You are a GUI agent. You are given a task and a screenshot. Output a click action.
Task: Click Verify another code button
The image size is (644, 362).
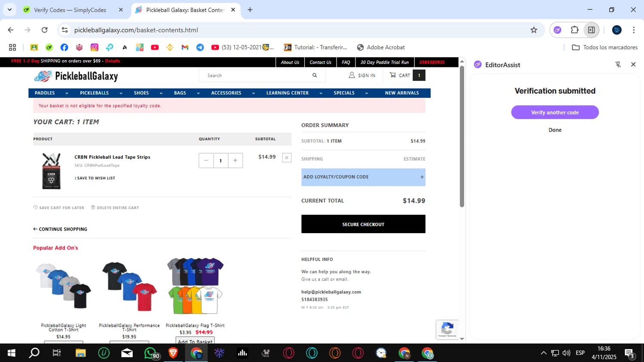(x=555, y=113)
